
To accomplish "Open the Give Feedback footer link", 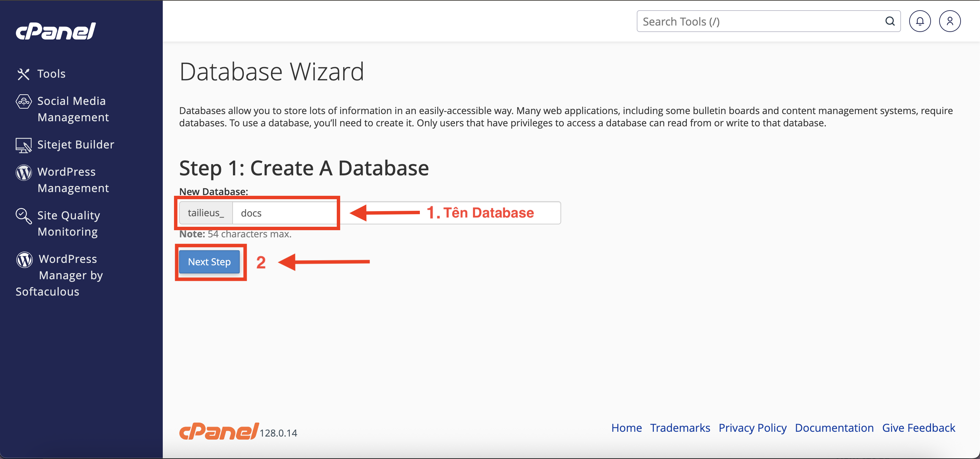I will pyautogui.click(x=918, y=428).
